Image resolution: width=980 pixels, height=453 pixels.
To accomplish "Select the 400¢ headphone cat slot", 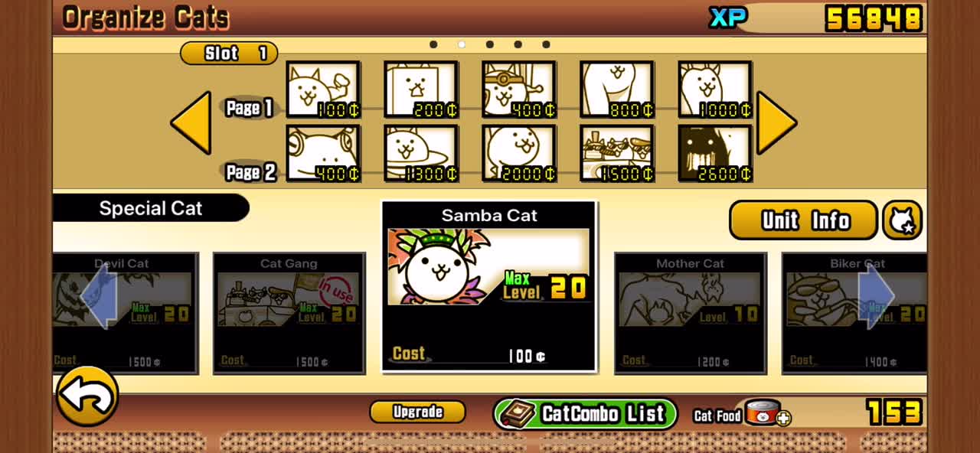I will 322,153.
